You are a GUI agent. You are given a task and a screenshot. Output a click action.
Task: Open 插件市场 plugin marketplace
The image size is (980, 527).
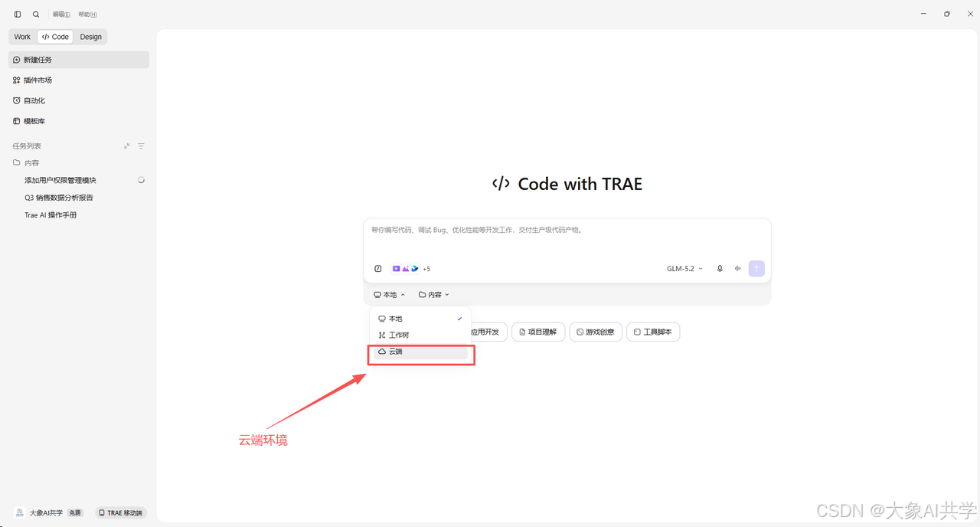pyautogui.click(x=79, y=80)
